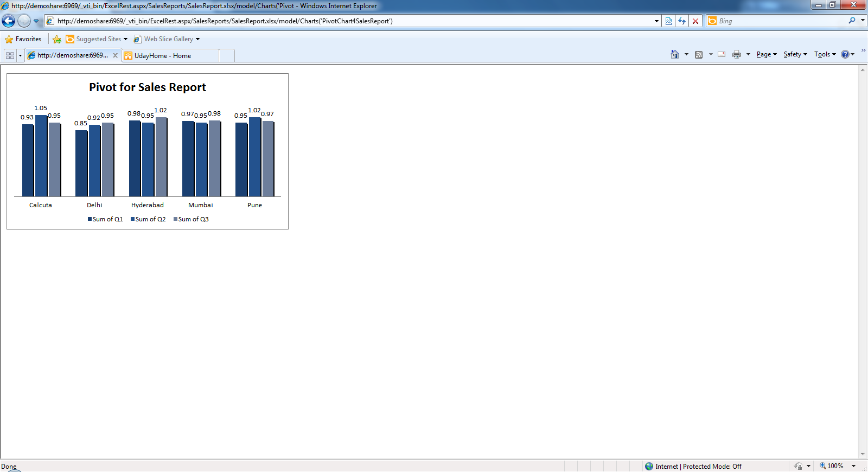Click the RSS Feeds icon
This screenshot has height=472, width=868.
[x=699, y=54]
